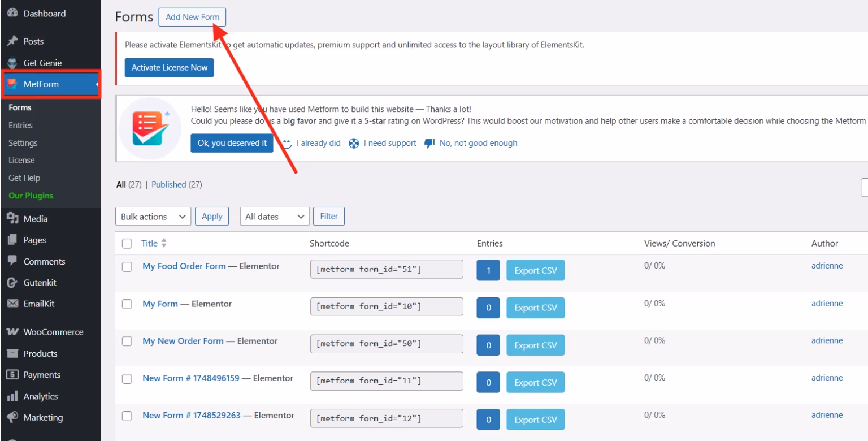Open the Bulk actions dropdown
Viewport: 868px width, 441px height.
[153, 216]
